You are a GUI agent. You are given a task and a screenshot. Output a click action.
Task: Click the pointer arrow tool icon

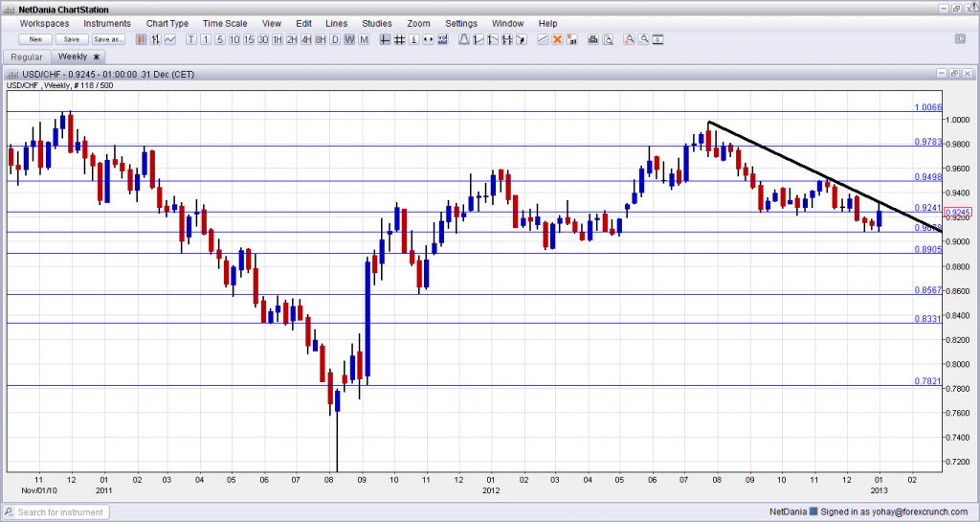coord(522,39)
